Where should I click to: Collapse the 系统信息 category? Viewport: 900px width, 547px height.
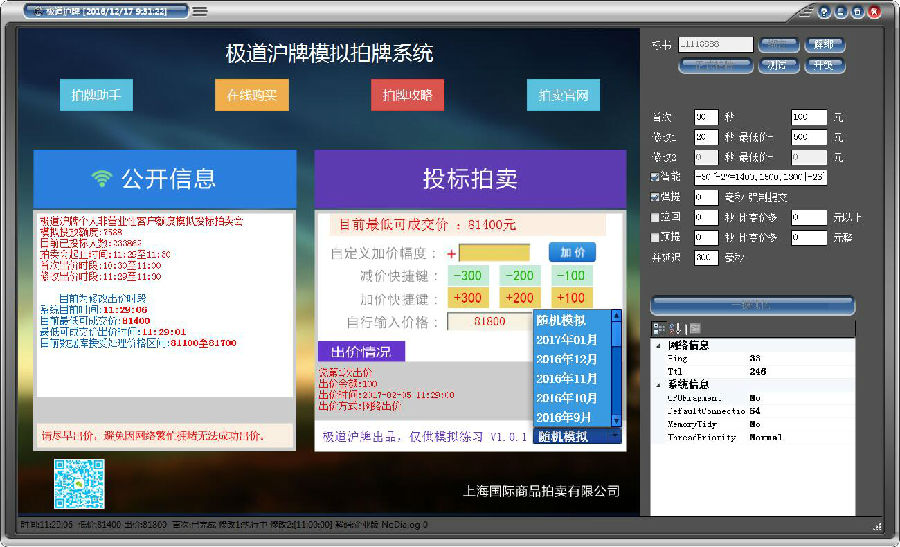[658, 385]
